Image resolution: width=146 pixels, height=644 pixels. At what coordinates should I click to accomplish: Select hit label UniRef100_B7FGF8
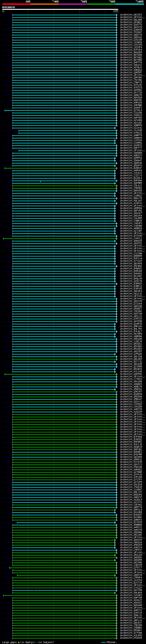pyautogui.click(x=131, y=50)
